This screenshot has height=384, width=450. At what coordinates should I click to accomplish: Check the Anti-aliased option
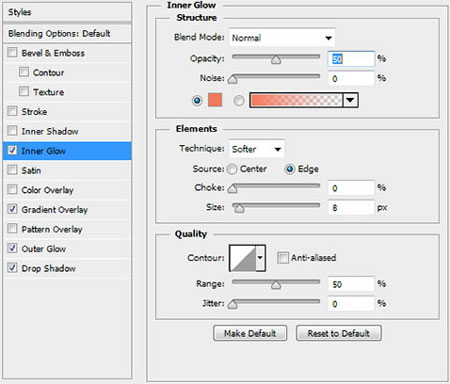(283, 258)
